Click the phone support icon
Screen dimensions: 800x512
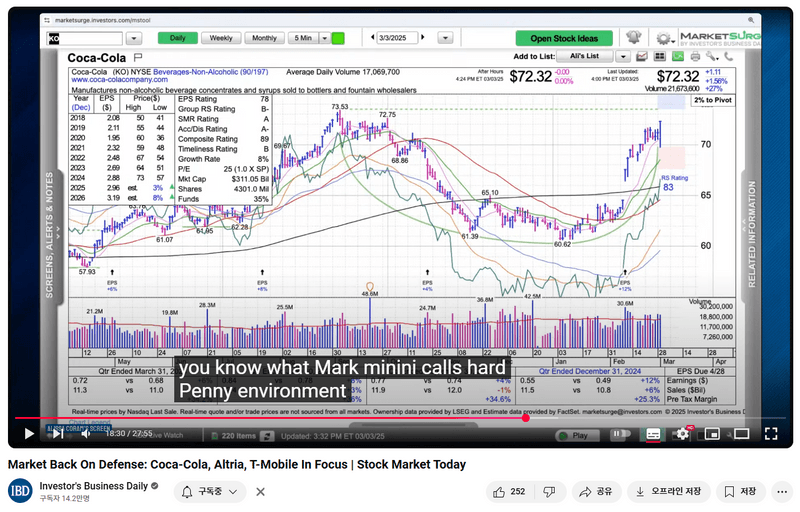pos(728,56)
